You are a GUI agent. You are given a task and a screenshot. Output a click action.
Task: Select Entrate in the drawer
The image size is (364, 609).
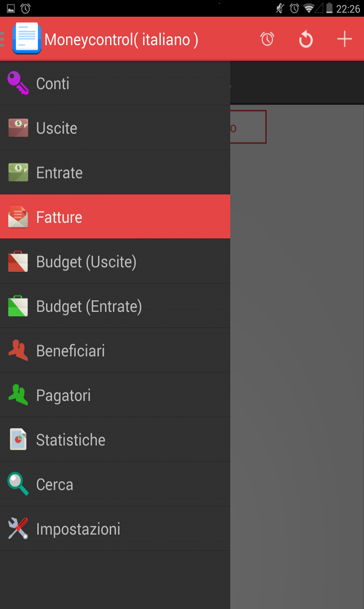pyautogui.click(x=115, y=172)
